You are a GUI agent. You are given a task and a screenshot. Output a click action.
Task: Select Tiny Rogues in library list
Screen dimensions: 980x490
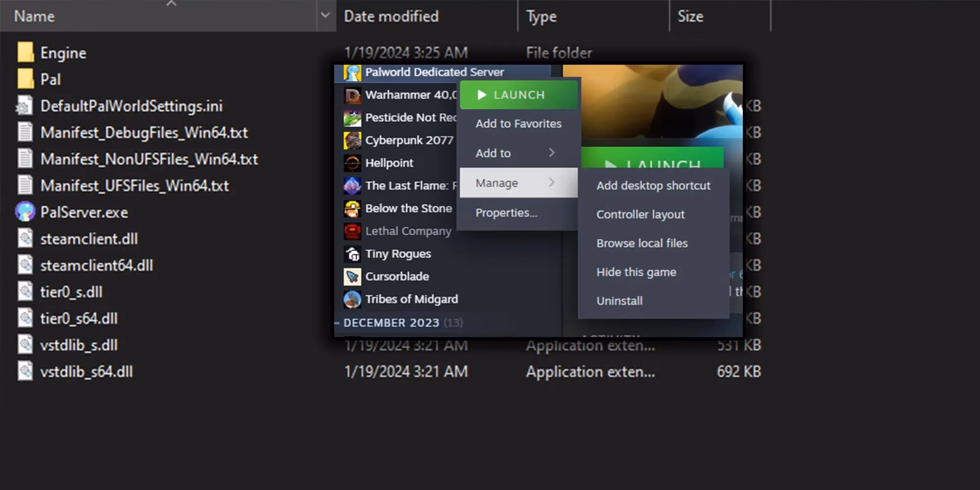(398, 254)
